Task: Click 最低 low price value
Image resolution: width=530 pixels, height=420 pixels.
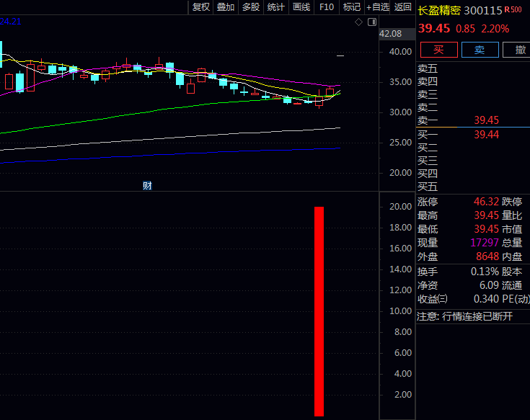Action: [487, 229]
